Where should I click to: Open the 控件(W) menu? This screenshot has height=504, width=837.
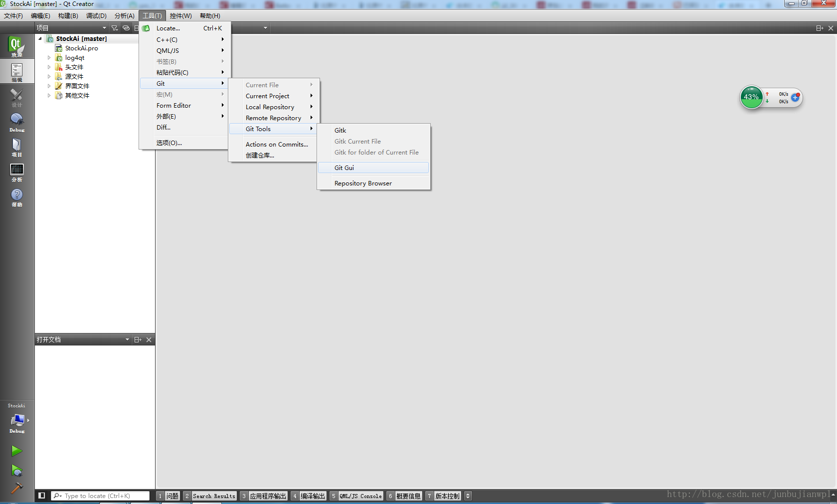click(180, 16)
